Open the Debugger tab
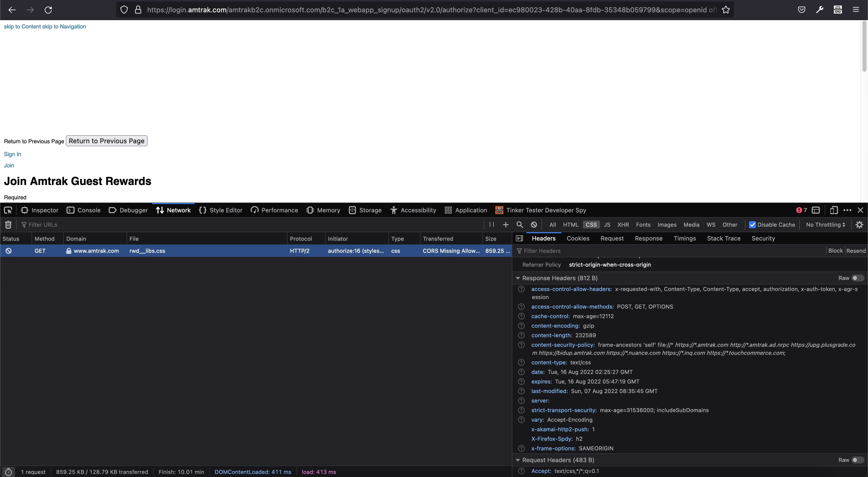The width and height of the screenshot is (868, 477). [x=128, y=210]
